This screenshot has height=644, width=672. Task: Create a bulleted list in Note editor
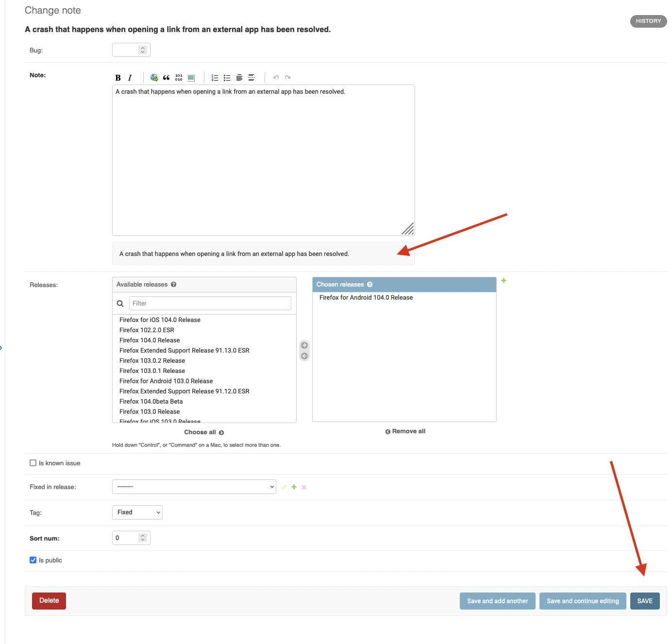coord(227,78)
